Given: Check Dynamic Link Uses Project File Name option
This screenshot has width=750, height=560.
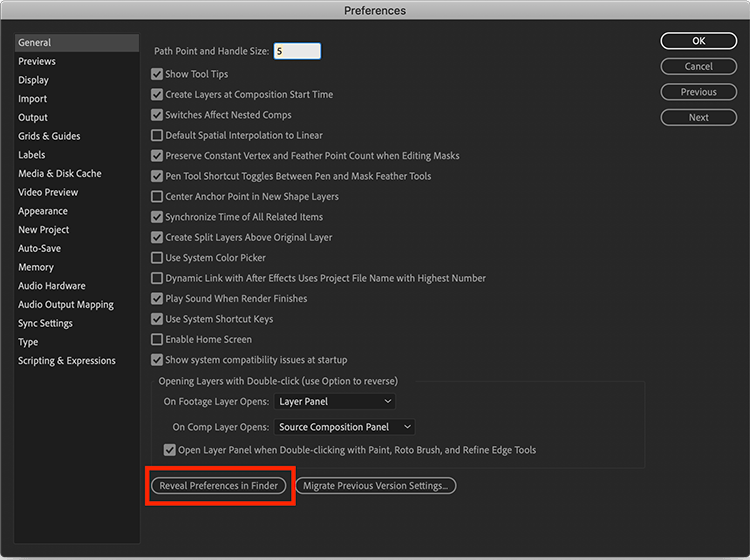Looking at the screenshot, I should pos(157,278).
